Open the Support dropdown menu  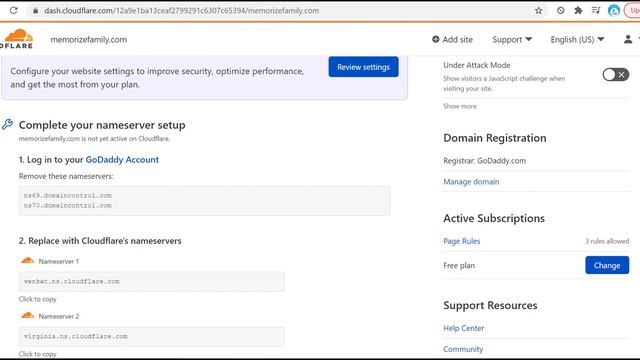(512, 40)
